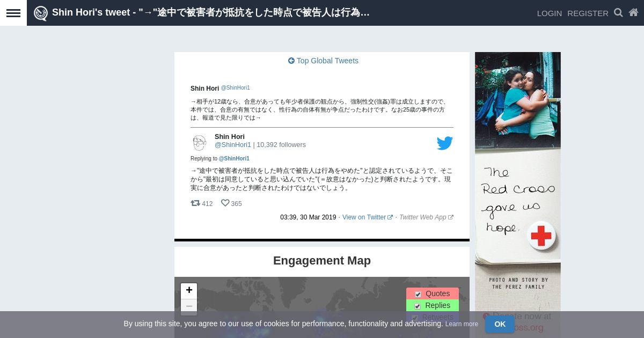The image size is (644, 338).
Task: Click the 10,392 followers text
Action: pos(281,145)
